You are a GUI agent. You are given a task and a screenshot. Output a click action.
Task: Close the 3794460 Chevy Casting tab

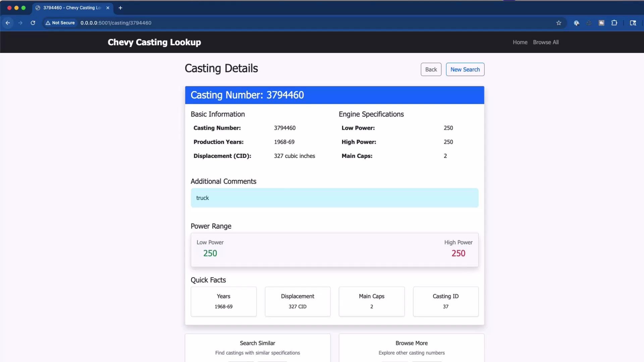pos(108,8)
